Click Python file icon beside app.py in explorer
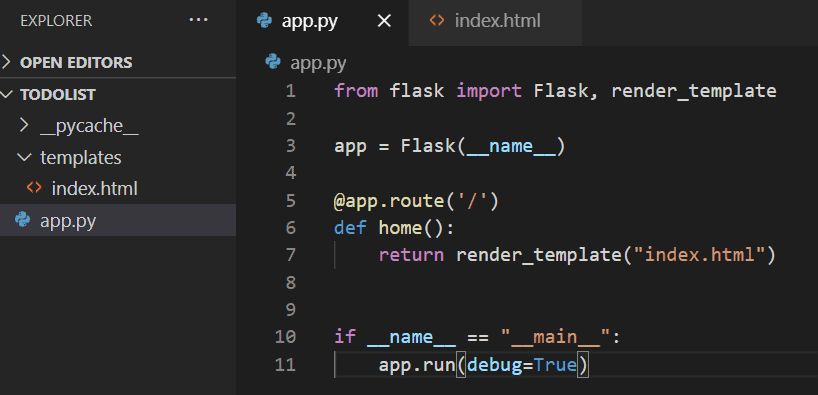This screenshot has height=395, width=818. [22, 220]
